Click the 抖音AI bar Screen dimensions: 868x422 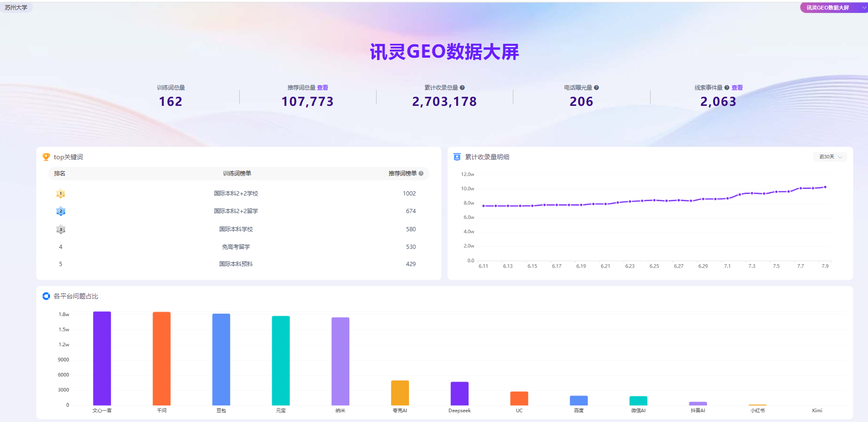coord(698,403)
